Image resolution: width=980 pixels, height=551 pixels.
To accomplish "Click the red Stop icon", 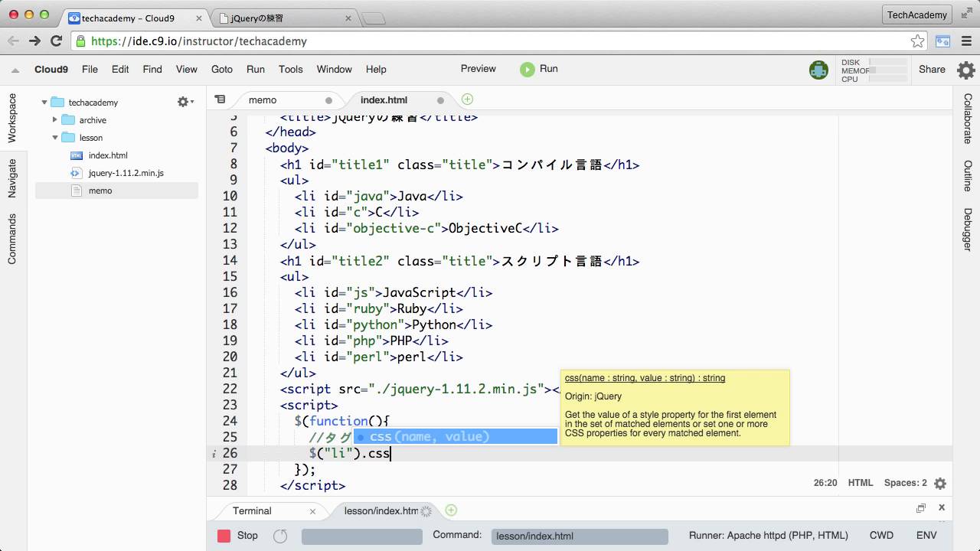I will click(x=224, y=536).
